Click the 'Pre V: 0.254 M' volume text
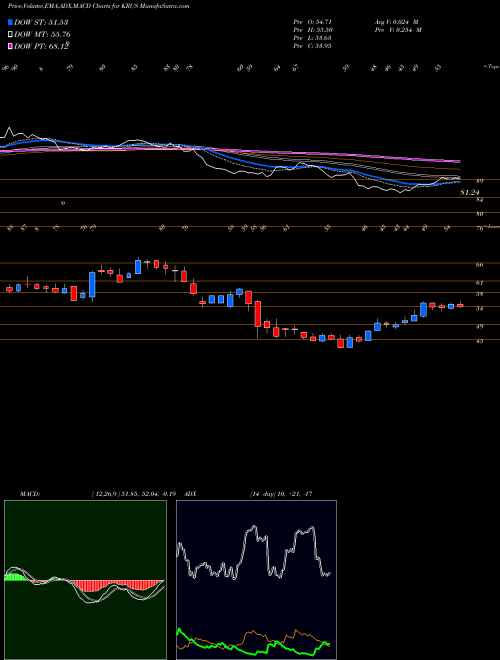Viewport: 500px width, 660px height. tap(400, 30)
